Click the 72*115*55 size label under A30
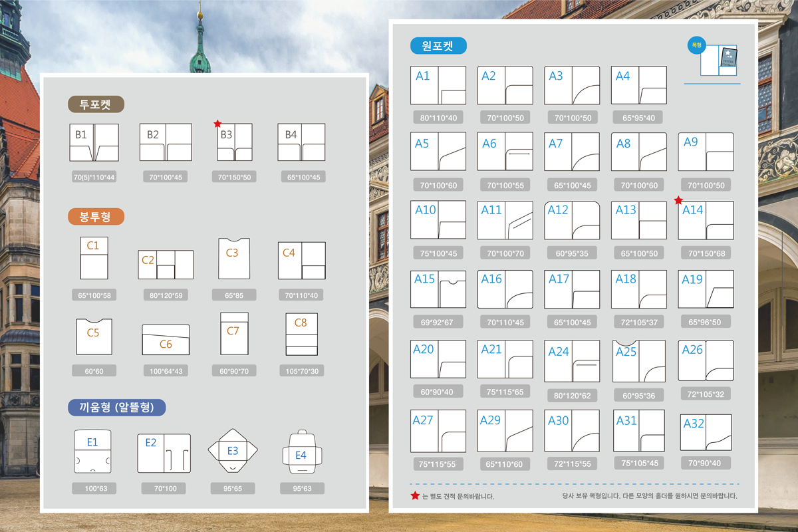798x532 pixels. tap(571, 464)
